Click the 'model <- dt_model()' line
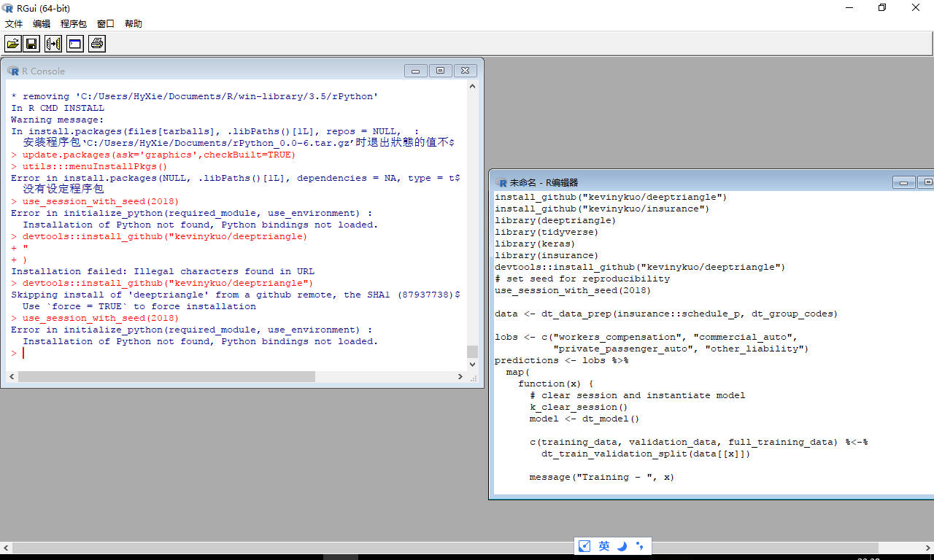The width and height of the screenshot is (934, 560). 585,419
